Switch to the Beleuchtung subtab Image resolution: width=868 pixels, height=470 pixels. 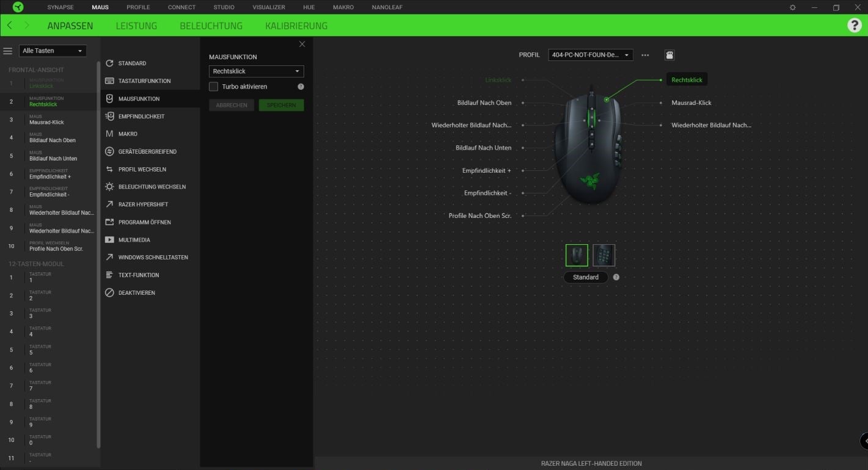[211, 26]
